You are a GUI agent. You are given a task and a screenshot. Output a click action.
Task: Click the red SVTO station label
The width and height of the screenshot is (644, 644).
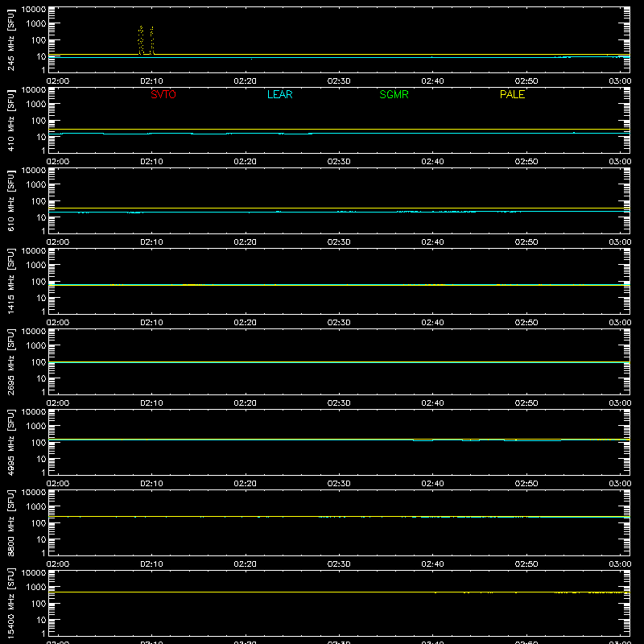pyautogui.click(x=163, y=94)
